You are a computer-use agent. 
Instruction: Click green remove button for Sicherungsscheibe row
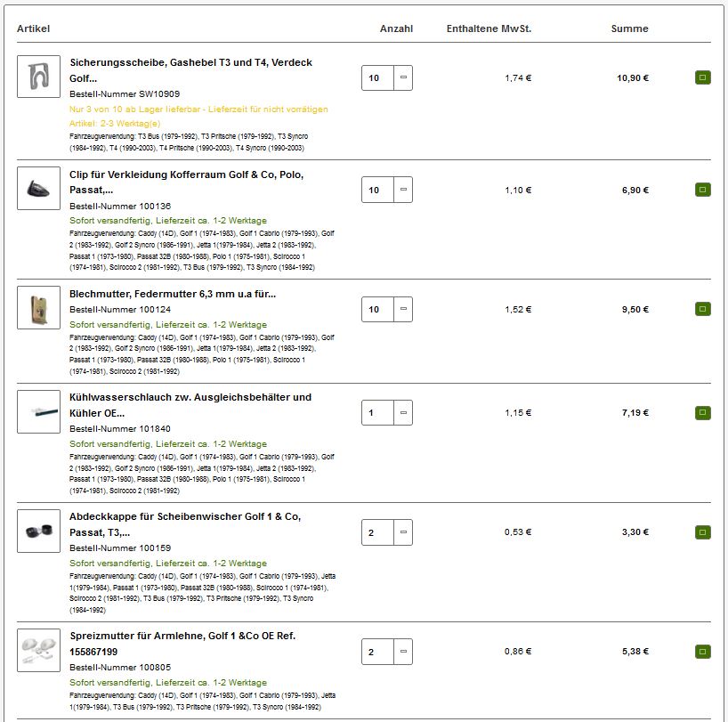click(x=702, y=78)
